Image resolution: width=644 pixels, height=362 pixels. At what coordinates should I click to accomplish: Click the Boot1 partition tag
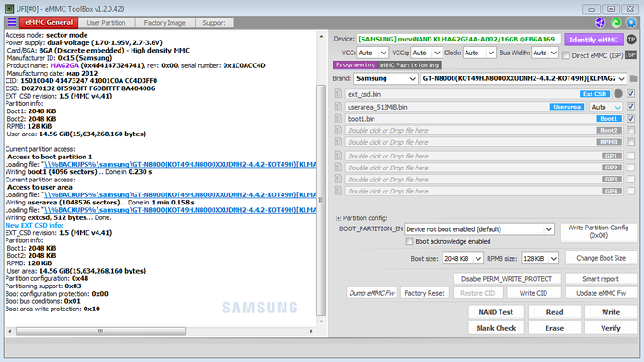coord(609,119)
